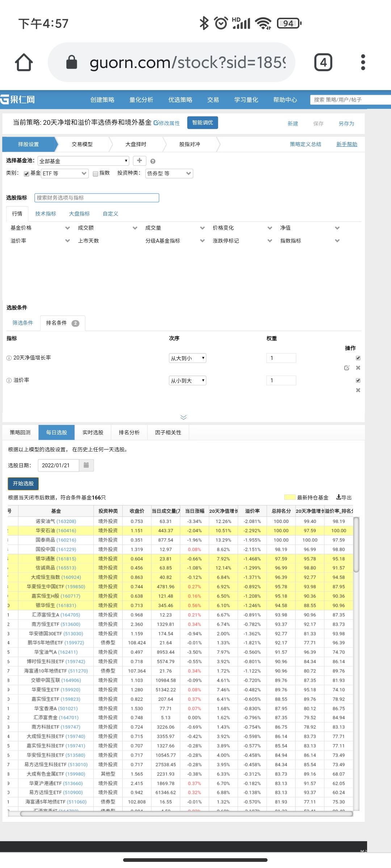Toggle the 指数 category checkbox
Image resolution: width=391 pixels, height=868 pixels.
95,174
